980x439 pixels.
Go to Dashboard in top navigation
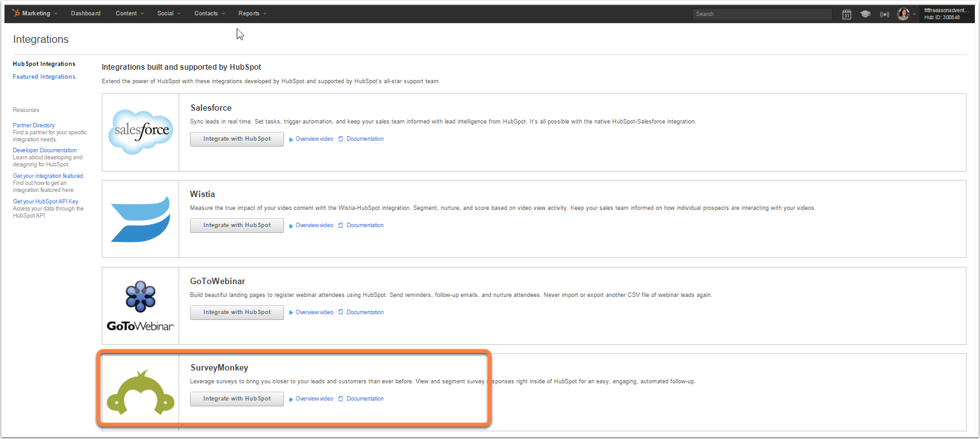[86, 13]
